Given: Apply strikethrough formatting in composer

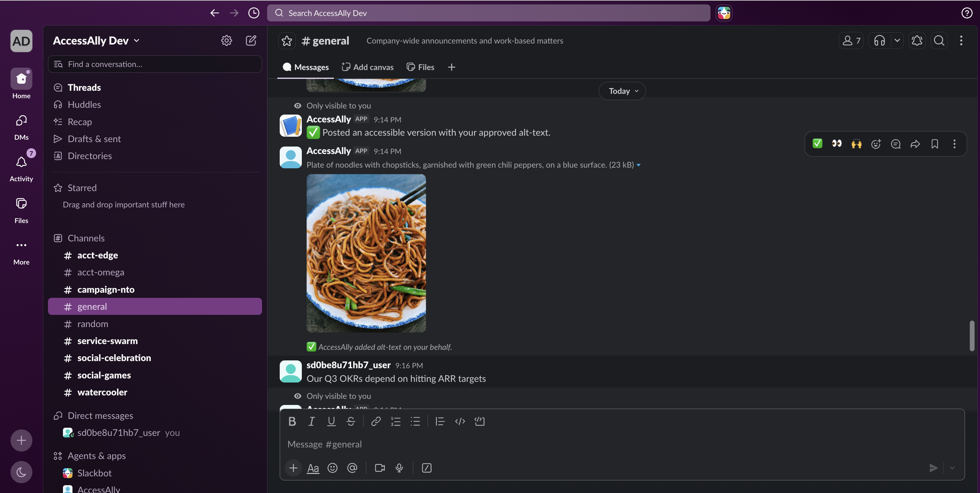Looking at the screenshot, I should (351, 421).
